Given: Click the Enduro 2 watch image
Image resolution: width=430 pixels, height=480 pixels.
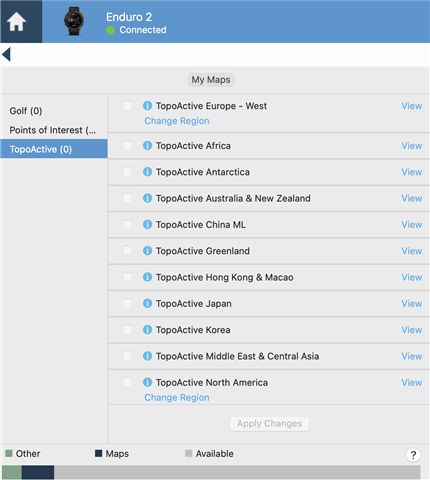Looking at the screenshot, I should click(74, 21).
